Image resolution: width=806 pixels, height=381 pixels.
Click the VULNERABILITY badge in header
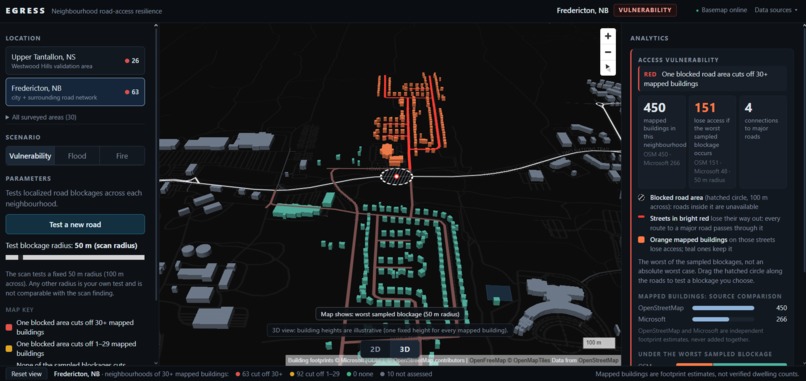[645, 10]
